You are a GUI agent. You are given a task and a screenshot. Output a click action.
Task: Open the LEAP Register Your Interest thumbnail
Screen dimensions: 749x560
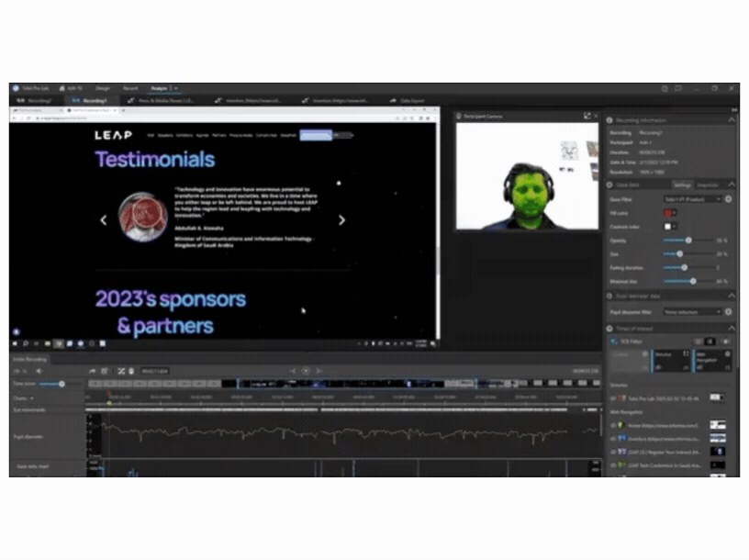click(717, 452)
